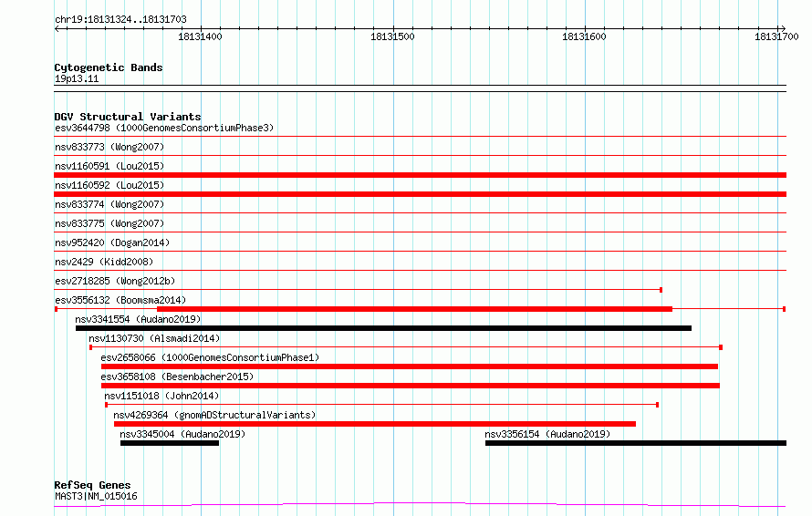Viewport: 812px width, 516px height.
Task: Open variant nsv3356154 (Audano2019) label
Action: pyautogui.click(x=547, y=434)
